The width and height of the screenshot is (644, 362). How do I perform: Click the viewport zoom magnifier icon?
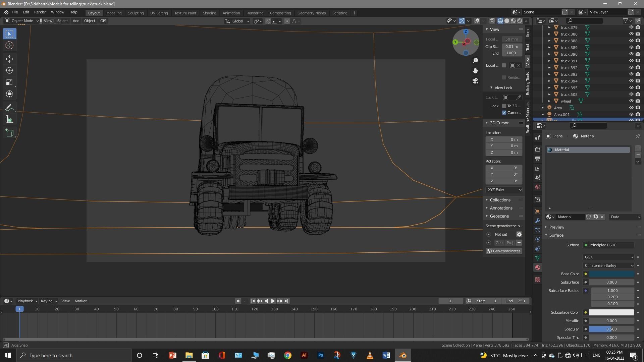pyautogui.click(x=475, y=61)
